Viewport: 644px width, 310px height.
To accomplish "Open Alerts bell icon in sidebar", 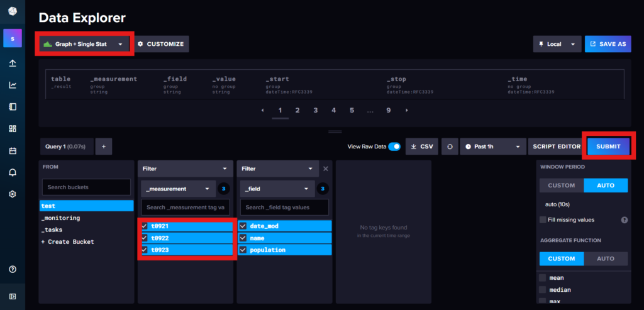I will coord(13,172).
